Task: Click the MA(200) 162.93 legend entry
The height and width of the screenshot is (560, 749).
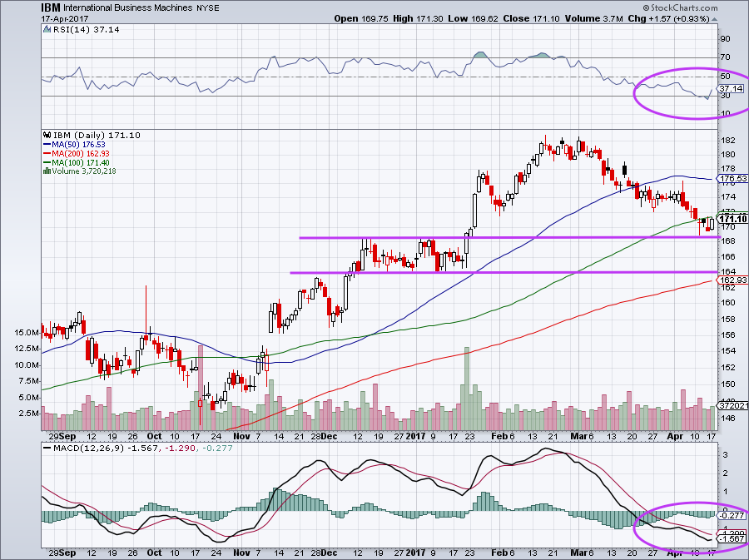Action: pos(81,153)
